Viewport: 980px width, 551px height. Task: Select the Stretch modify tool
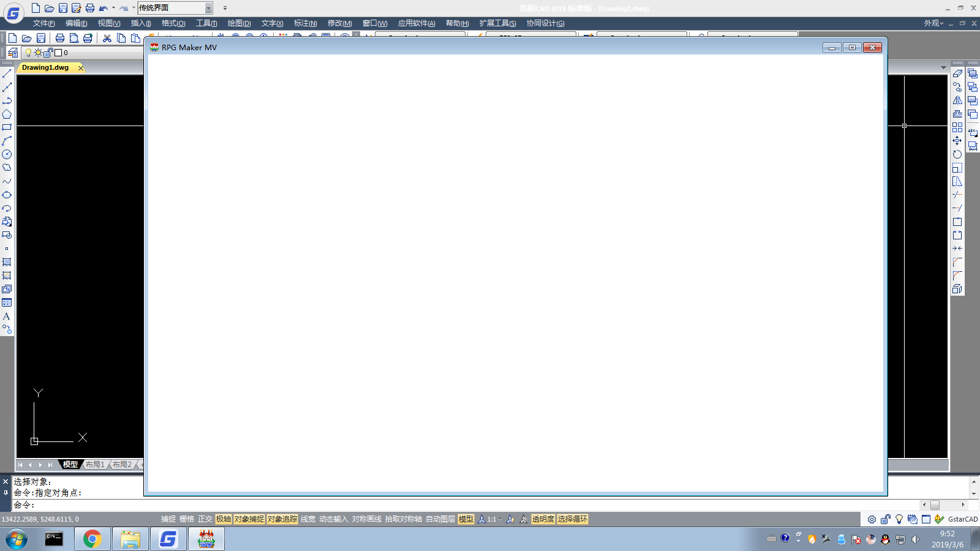click(957, 181)
